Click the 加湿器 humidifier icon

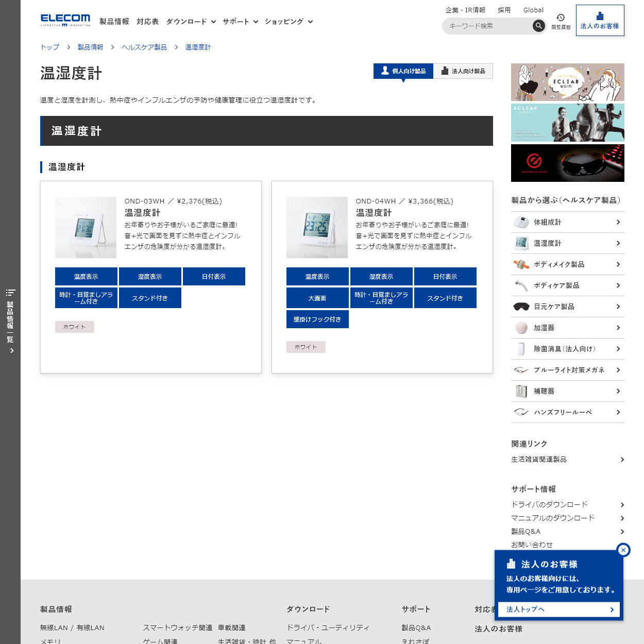[521, 328]
